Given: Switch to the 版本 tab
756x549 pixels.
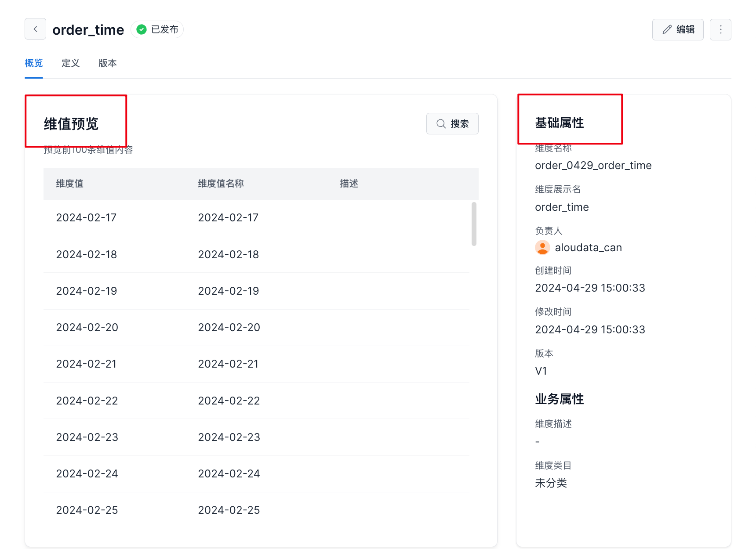Looking at the screenshot, I should (x=107, y=63).
